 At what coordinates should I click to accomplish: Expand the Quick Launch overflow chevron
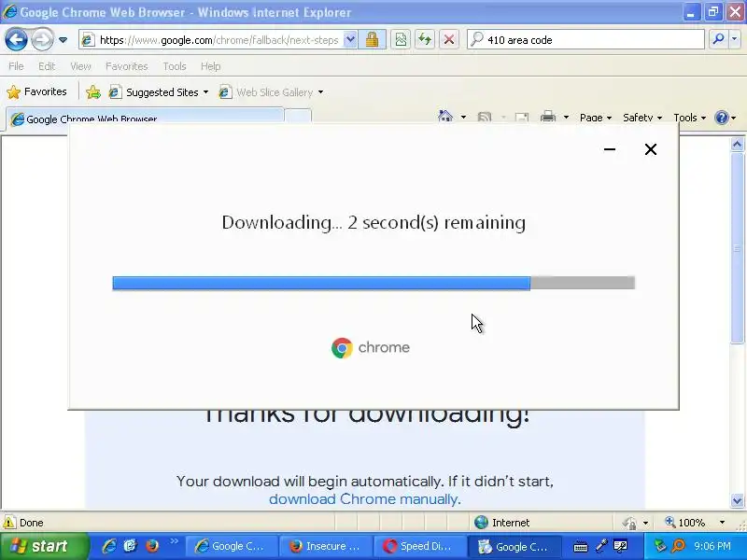tap(174, 541)
